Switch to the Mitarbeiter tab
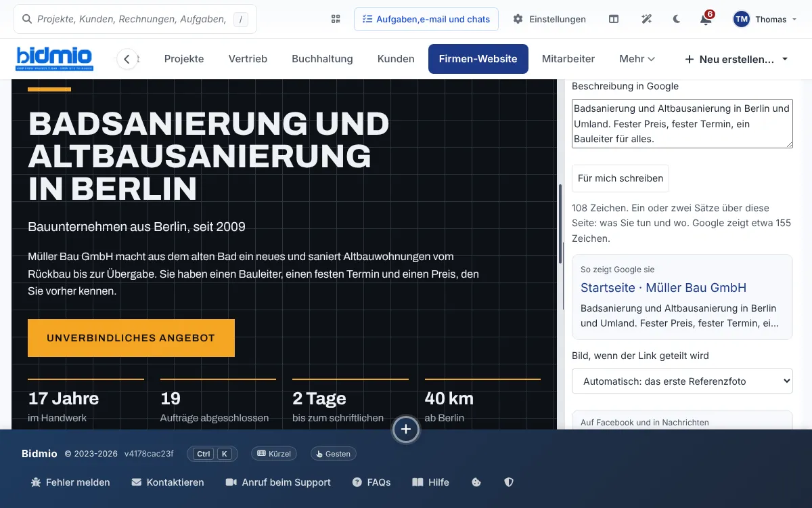812x508 pixels. (568, 59)
